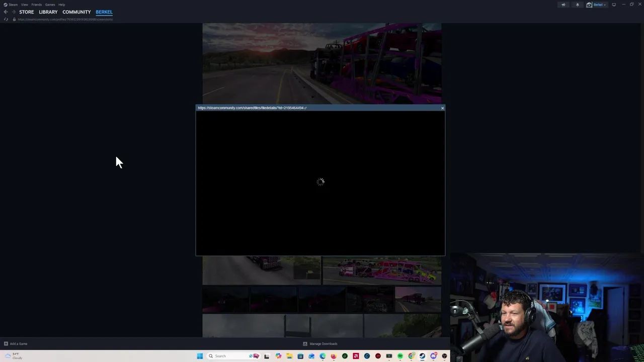Open Firefox from taskbar
Screen dimensions: 644x362
coord(334,356)
